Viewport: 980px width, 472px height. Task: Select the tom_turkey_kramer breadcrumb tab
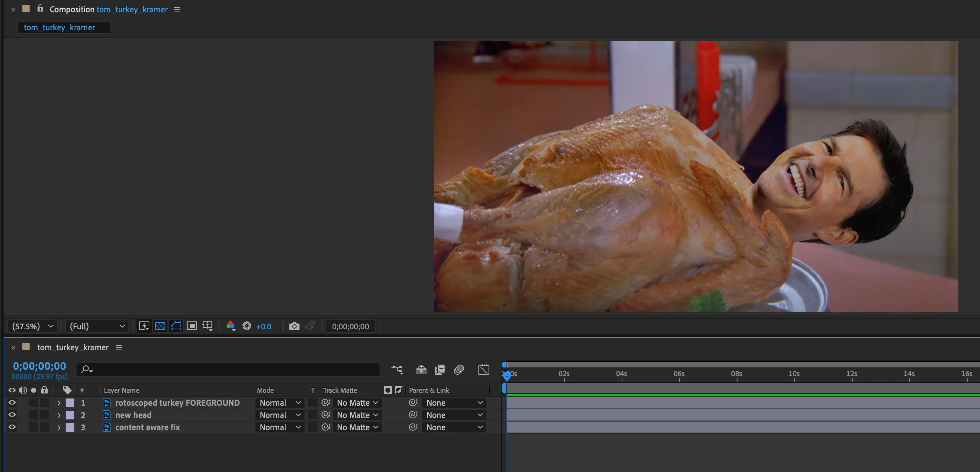59,27
